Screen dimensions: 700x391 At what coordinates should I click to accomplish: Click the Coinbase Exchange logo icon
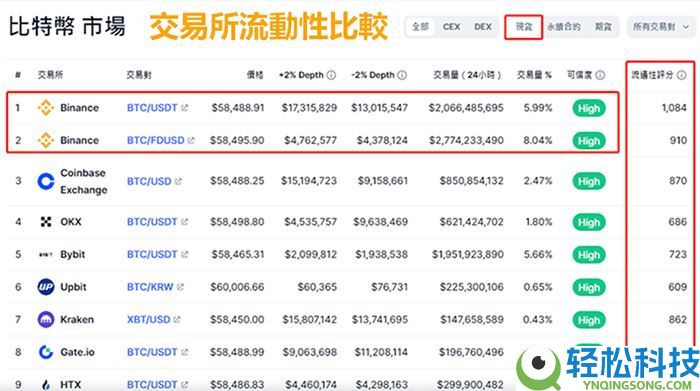(x=46, y=181)
